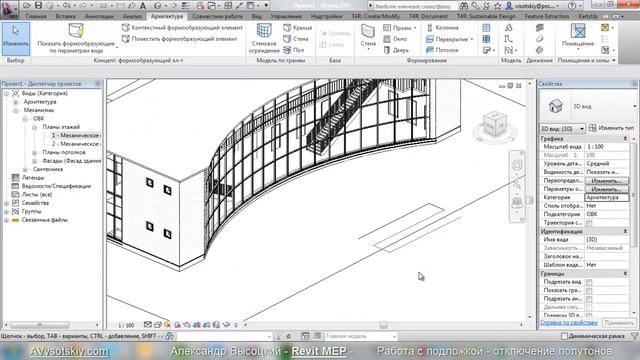The width and height of the screenshot is (640, 360).
Task: Open the T4R: Document ribbon tab
Action: 428,16
